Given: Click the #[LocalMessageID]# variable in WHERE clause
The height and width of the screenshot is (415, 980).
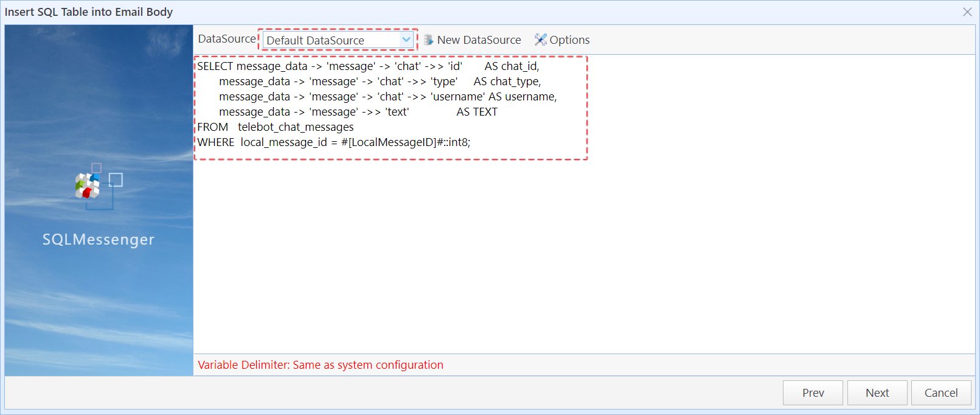Looking at the screenshot, I should 391,142.
